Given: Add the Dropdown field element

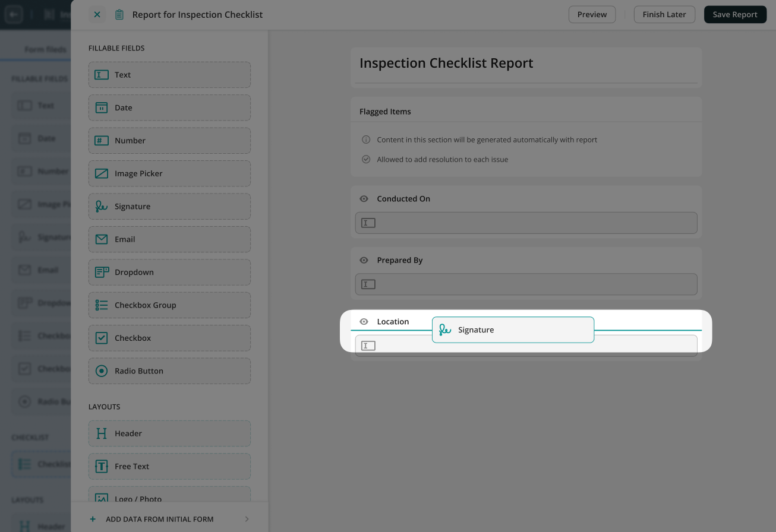Looking at the screenshot, I should tap(169, 272).
